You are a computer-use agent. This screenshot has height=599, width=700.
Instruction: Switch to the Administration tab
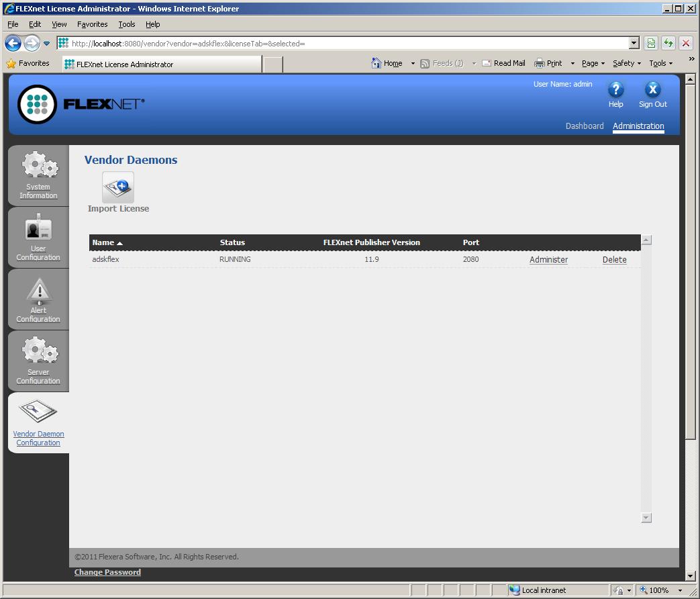(x=638, y=126)
